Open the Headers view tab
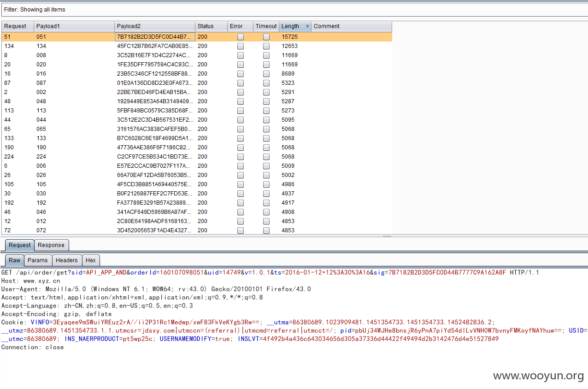This screenshot has width=588, height=389. [67, 260]
